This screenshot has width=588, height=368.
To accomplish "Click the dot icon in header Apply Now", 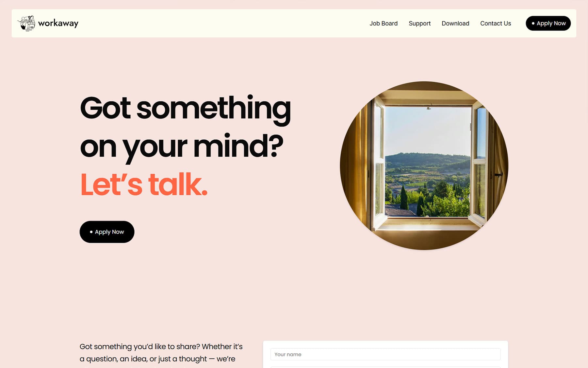I will pos(533,23).
